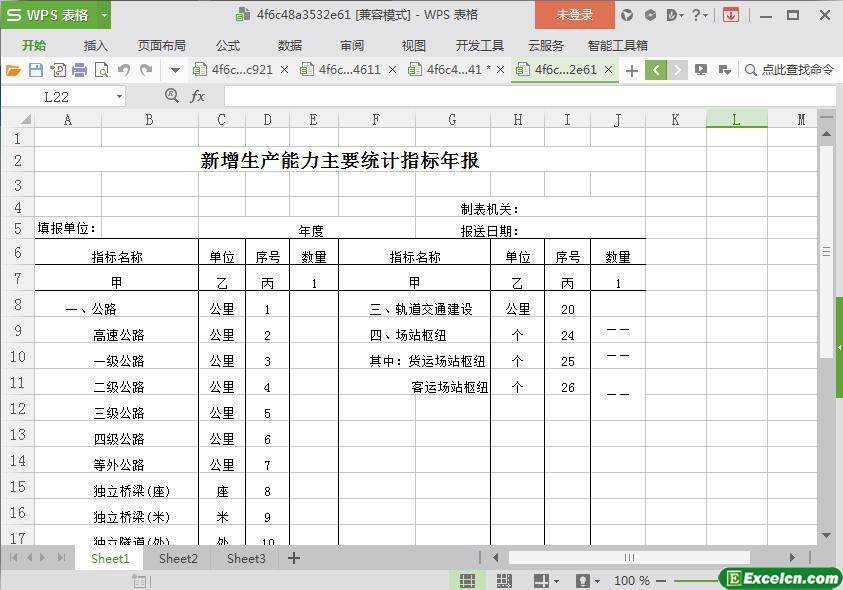
Task: Go to next document tab arrow
Action: click(x=677, y=70)
